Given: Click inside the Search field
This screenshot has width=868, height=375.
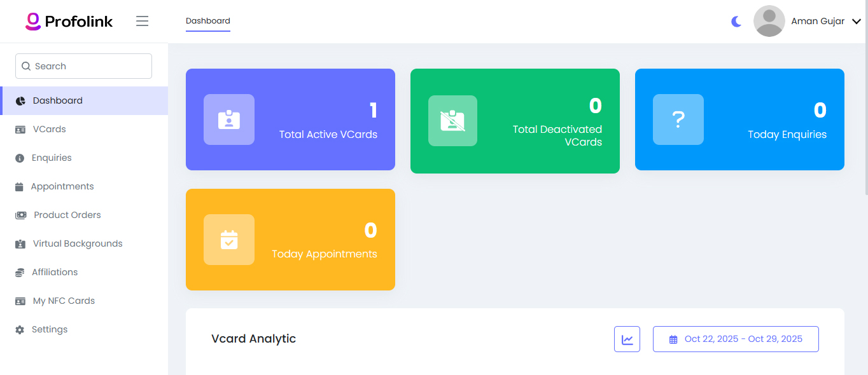Looking at the screenshot, I should (x=83, y=66).
